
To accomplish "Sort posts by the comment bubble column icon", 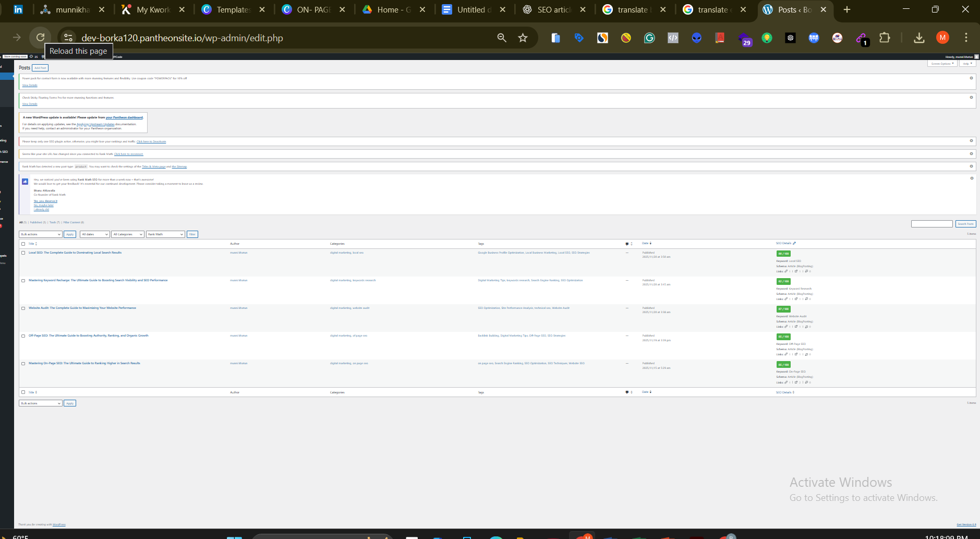I will (x=627, y=243).
